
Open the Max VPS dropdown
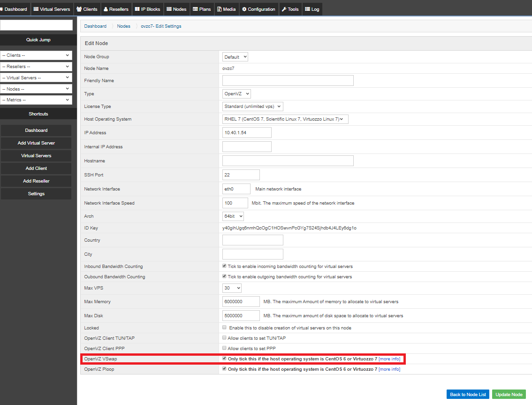[232, 288]
